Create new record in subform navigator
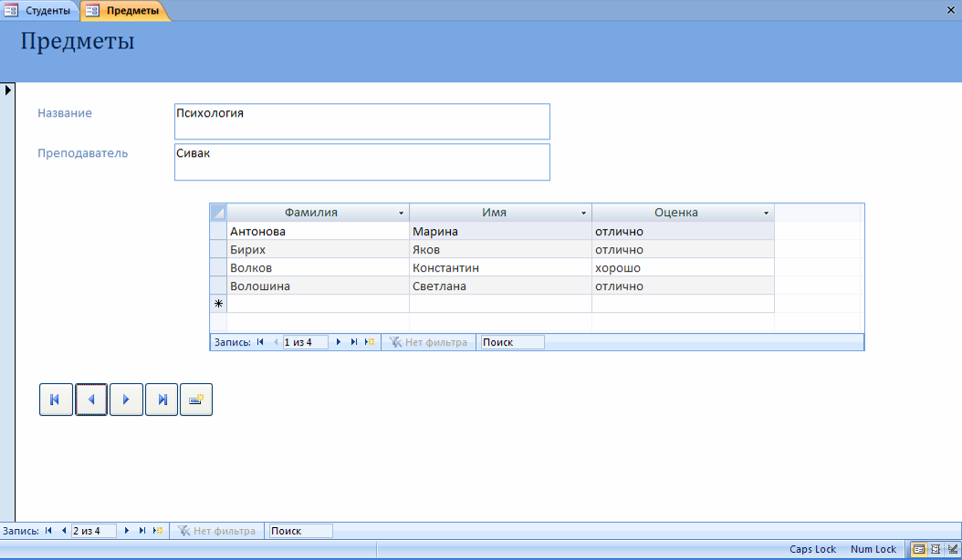Viewport: 962px width, 560px height. pos(370,342)
